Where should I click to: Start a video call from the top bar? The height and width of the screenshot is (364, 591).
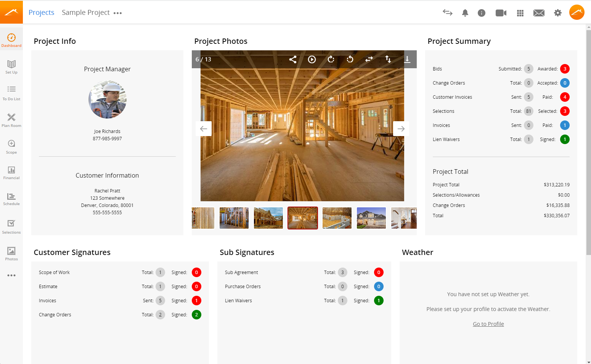tap(501, 13)
